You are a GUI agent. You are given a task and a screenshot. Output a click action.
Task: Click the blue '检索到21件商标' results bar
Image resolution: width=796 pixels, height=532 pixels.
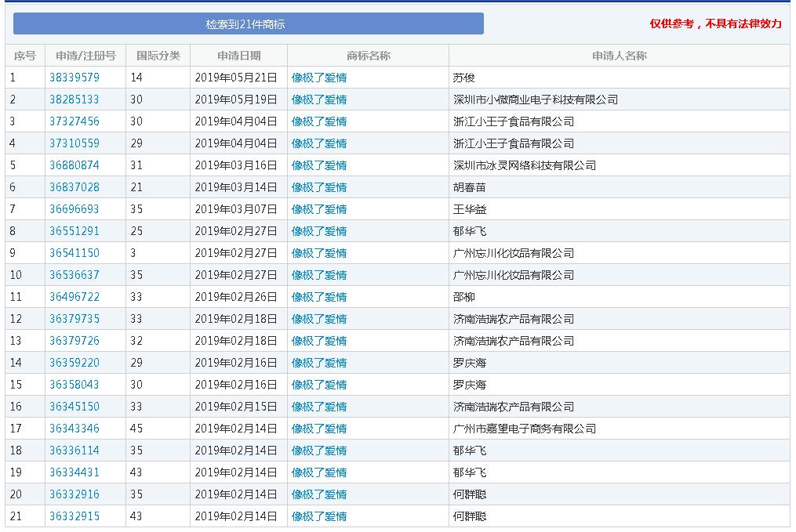pos(248,24)
